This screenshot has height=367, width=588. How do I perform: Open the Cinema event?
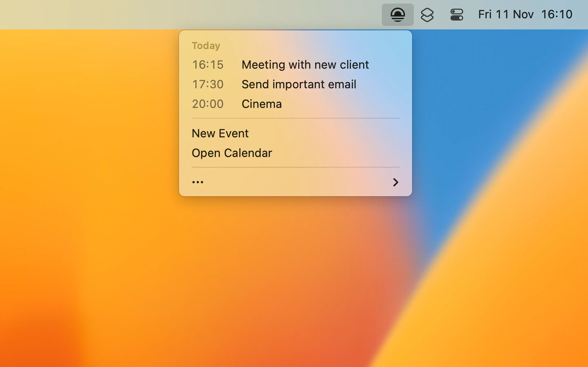(262, 104)
